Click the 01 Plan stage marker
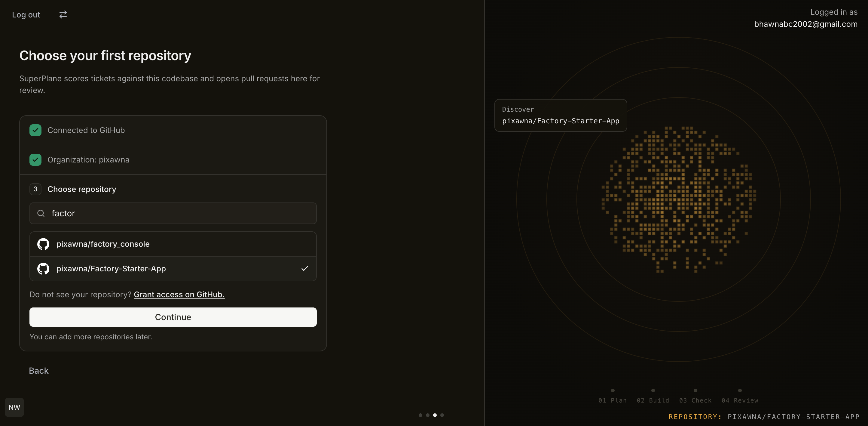 pos(613,396)
